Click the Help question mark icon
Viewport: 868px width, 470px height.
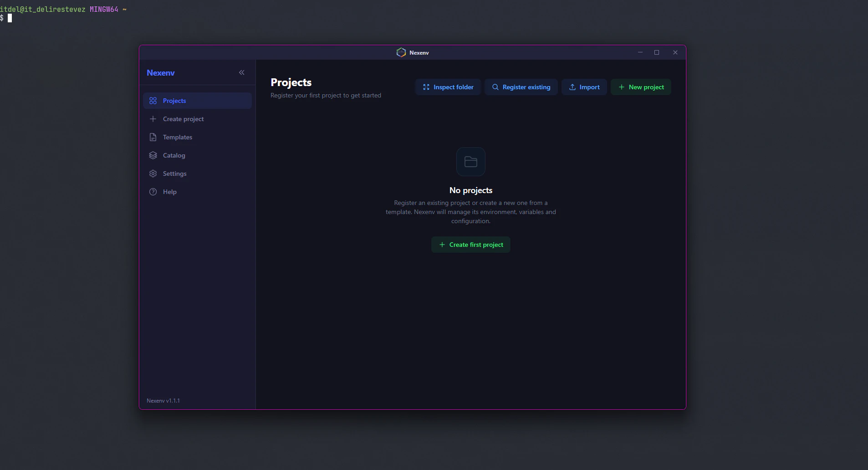pyautogui.click(x=153, y=192)
